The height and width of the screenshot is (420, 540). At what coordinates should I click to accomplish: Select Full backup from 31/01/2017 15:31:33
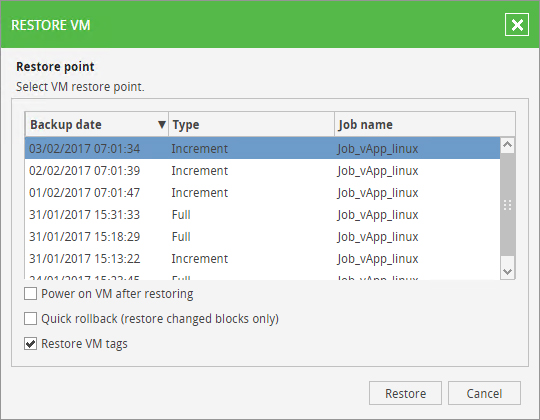click(262, 214)
